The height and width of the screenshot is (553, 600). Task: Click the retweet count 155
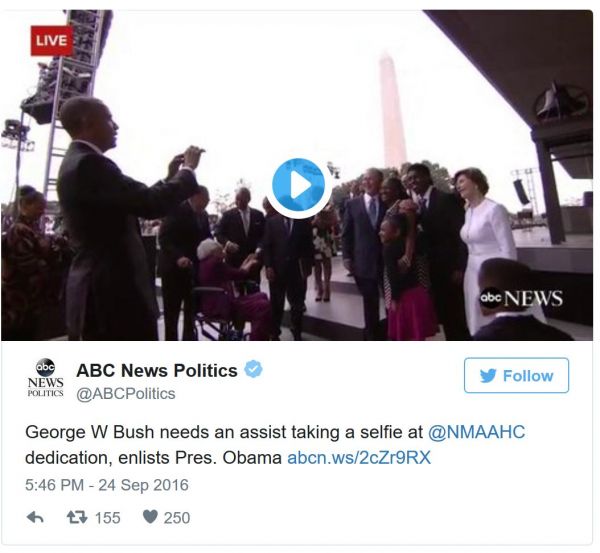pyautogui.click(x=107, y=517)
